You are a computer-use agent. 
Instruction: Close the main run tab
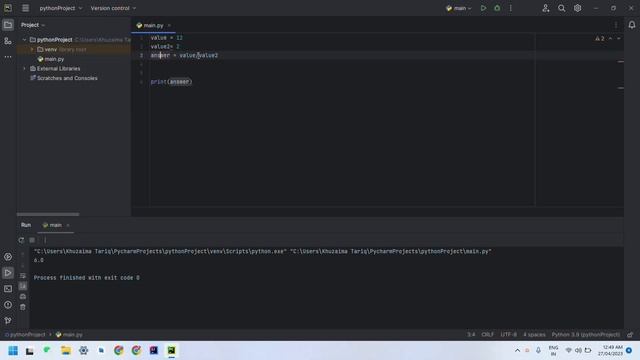click(x=68, y=225)
